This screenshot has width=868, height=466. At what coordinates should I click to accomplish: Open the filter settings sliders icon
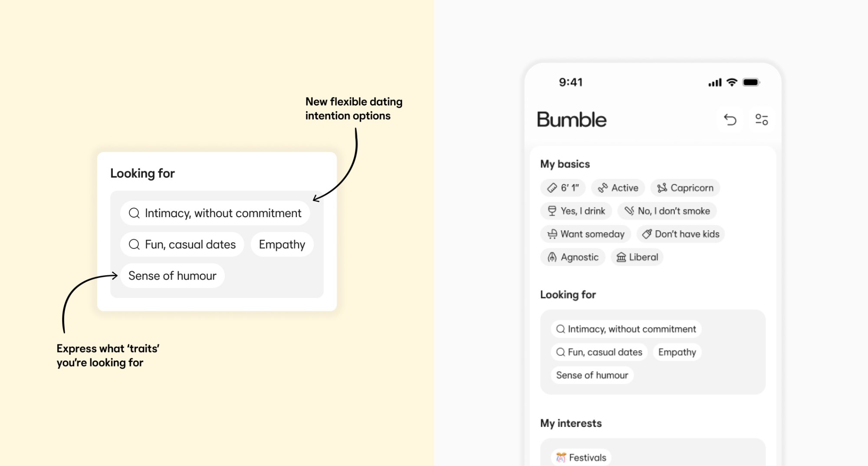coord(761,119)
